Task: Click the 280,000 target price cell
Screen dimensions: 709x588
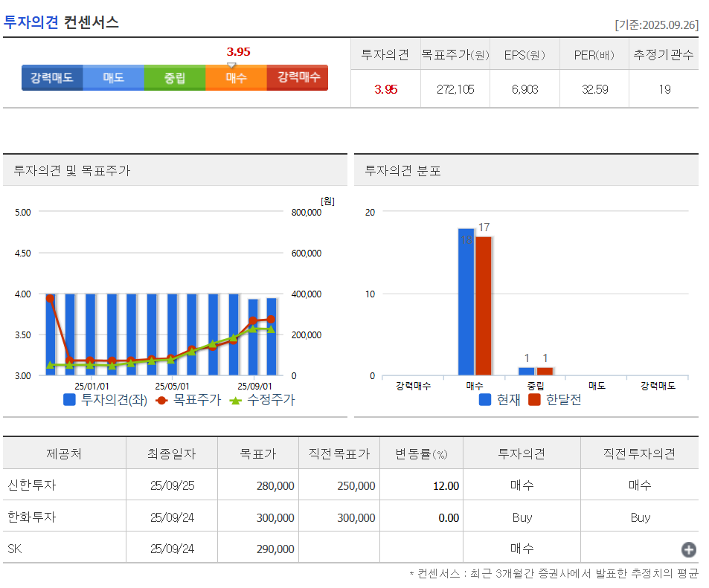Action: [x=275, y=486]
